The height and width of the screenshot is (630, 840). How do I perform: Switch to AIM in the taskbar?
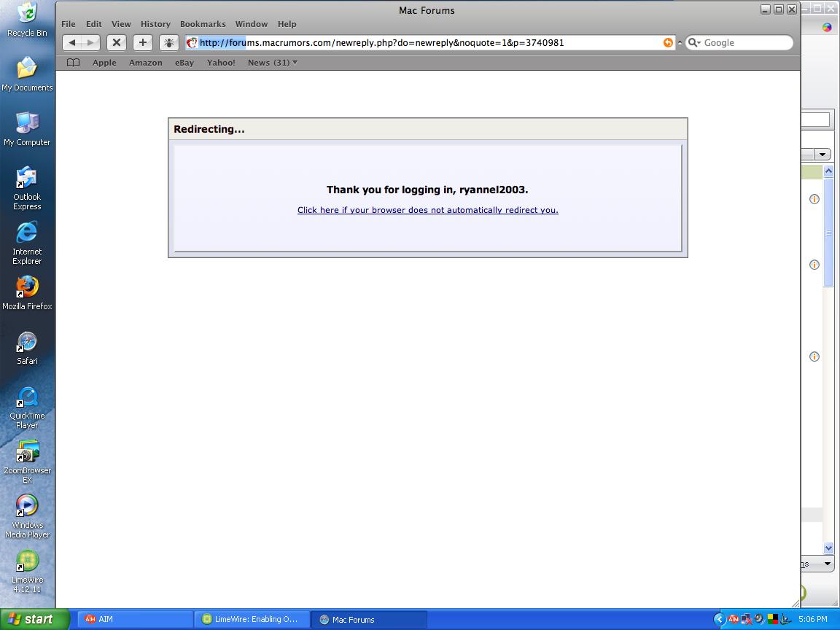point(136,619)
